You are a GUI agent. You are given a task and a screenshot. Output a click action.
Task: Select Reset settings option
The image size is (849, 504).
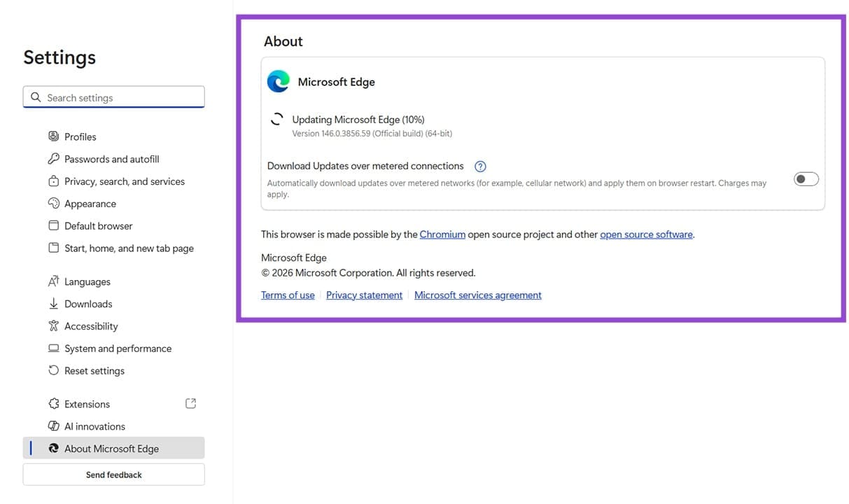point(94,371)
